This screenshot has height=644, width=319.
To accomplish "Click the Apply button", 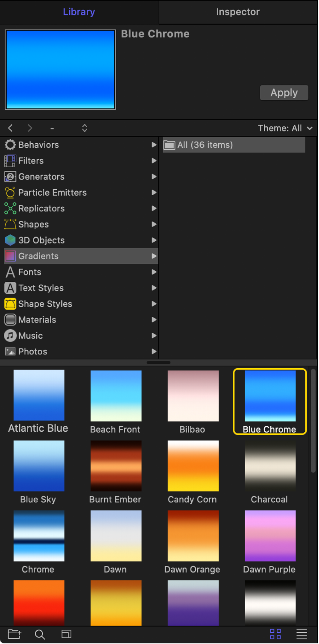I will [284, 93].
